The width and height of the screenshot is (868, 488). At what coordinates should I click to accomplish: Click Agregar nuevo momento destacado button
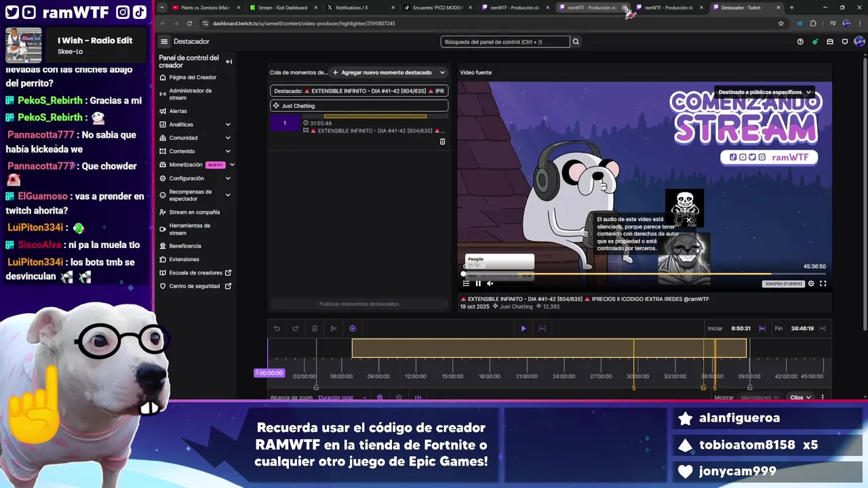pos(382,73)
